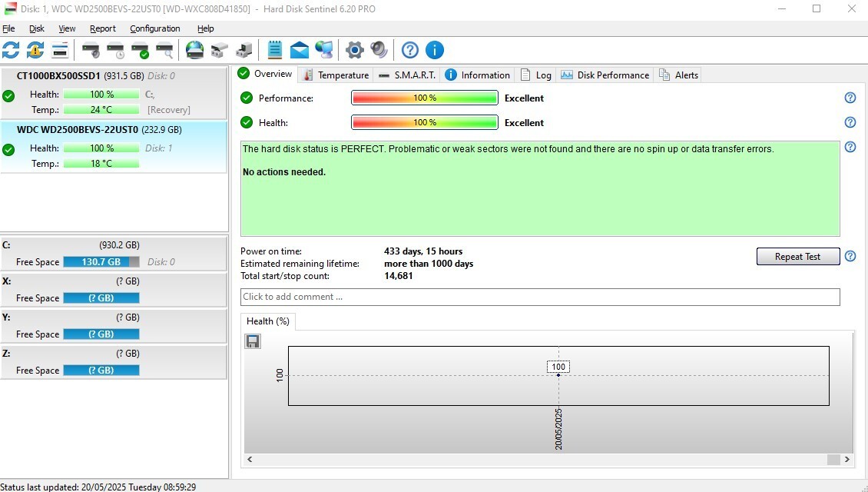Click the C: drive free space bar

101,262
